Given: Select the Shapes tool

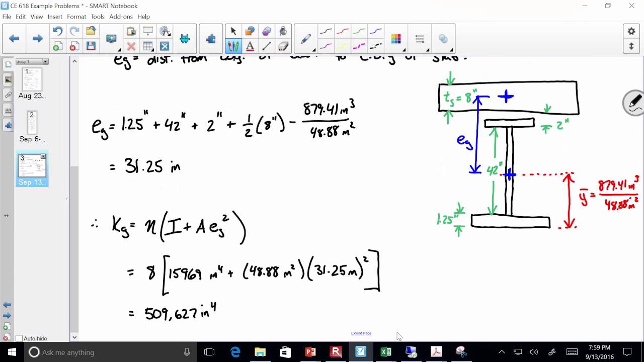Looking at the screenshot, I should [x=250, y=32].
